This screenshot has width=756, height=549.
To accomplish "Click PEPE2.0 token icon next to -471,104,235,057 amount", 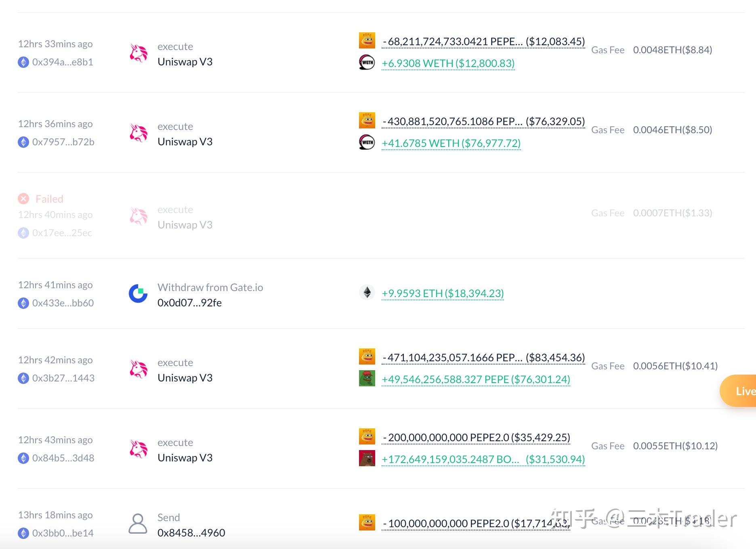I will click(367, 356).
